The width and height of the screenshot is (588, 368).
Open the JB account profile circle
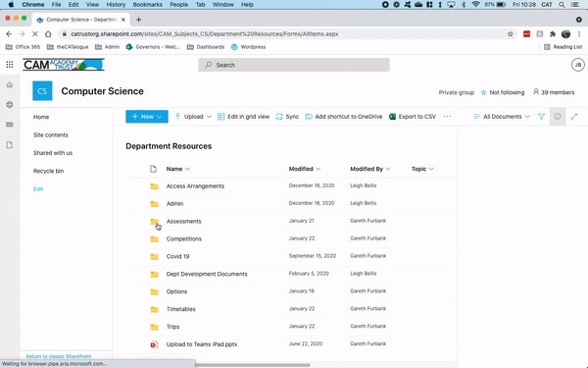click(578, 65)
